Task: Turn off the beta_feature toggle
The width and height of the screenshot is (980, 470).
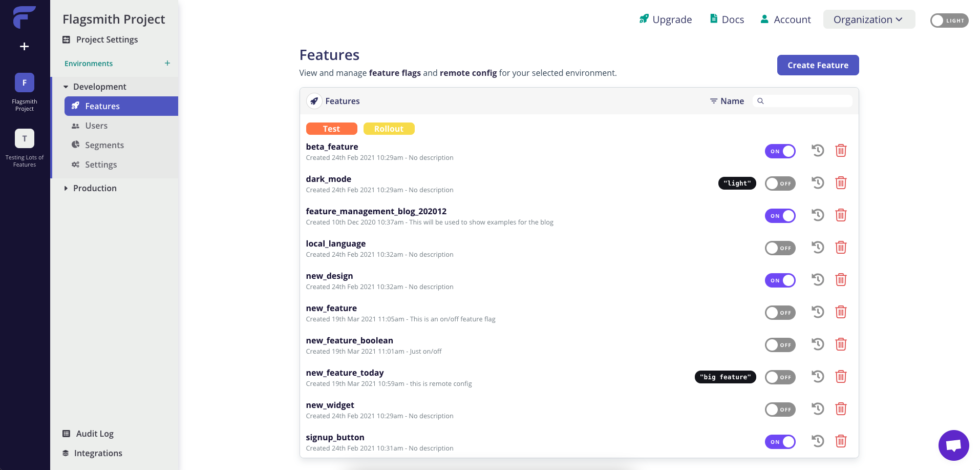Action: point(780,151)
